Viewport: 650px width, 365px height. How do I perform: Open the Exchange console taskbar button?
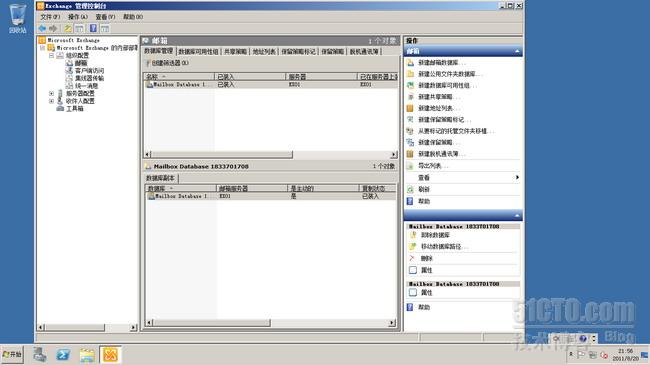click(x=110, y=355)
